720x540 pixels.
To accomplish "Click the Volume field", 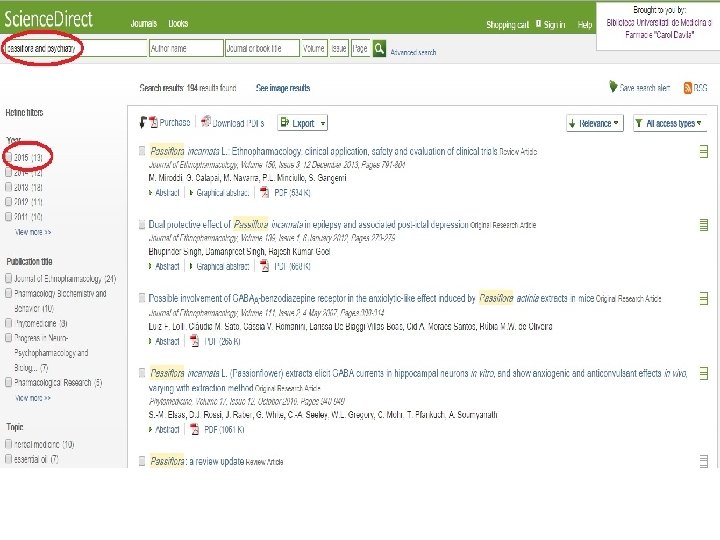I will tap(314, 48).
